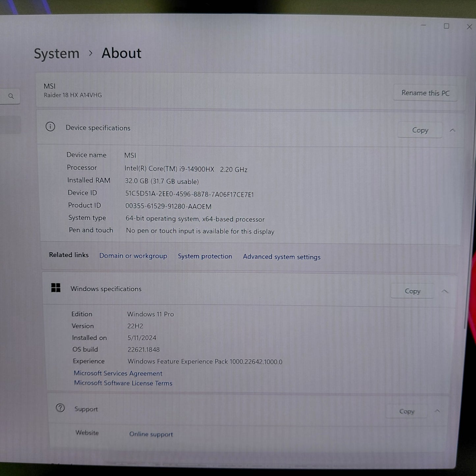This screenshot has width=476, height=476.
Task: Click the Device ID label
Action: 82,193
